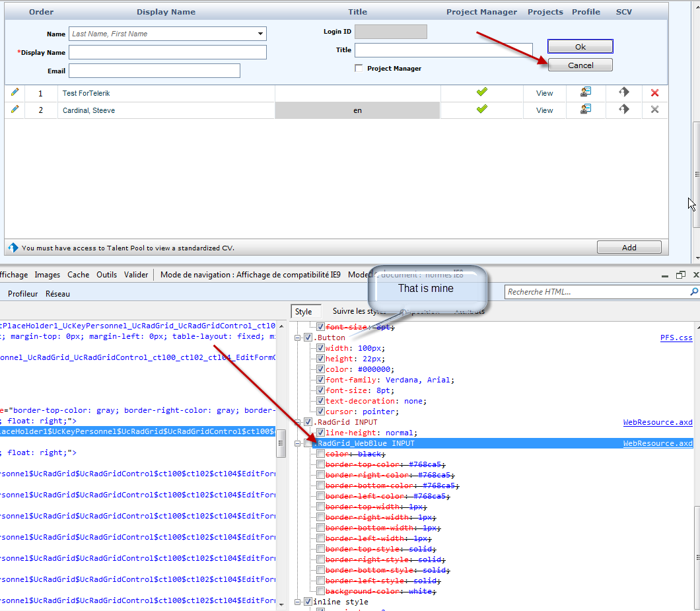Click the Affichage menu item
This screenshot has width=700, height=611.
14,275
